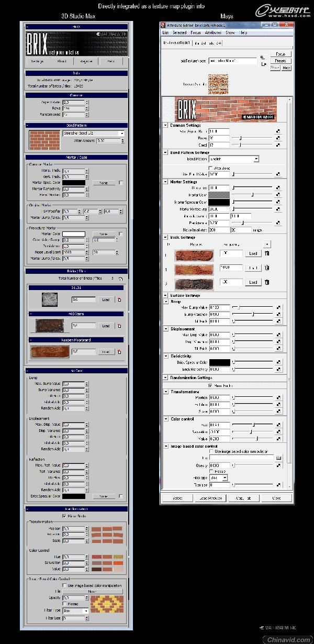Click the map icon beside Max Disp. Value in Maya

pyautogui.click(x=278, y=335)
